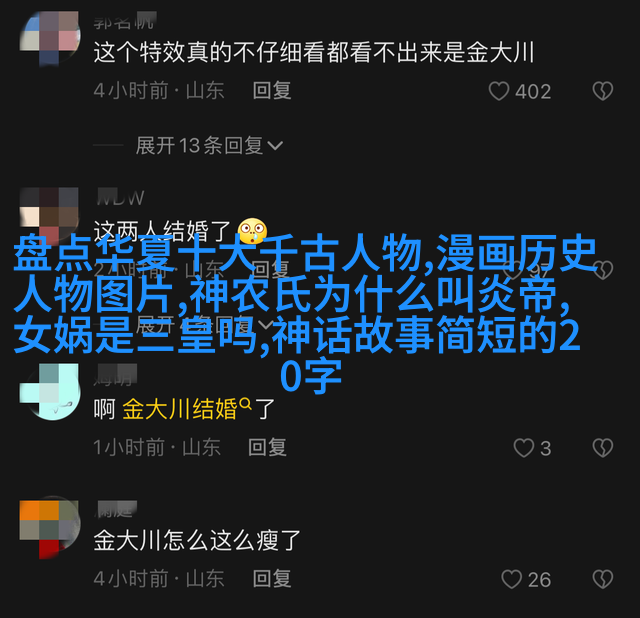Open the light teal avatar of third commenter
The image size is (640, 618).
[50, 391]
